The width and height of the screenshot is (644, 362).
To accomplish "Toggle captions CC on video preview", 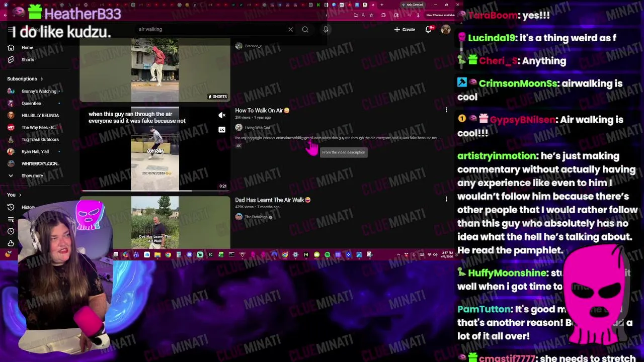I will [222, 130].
